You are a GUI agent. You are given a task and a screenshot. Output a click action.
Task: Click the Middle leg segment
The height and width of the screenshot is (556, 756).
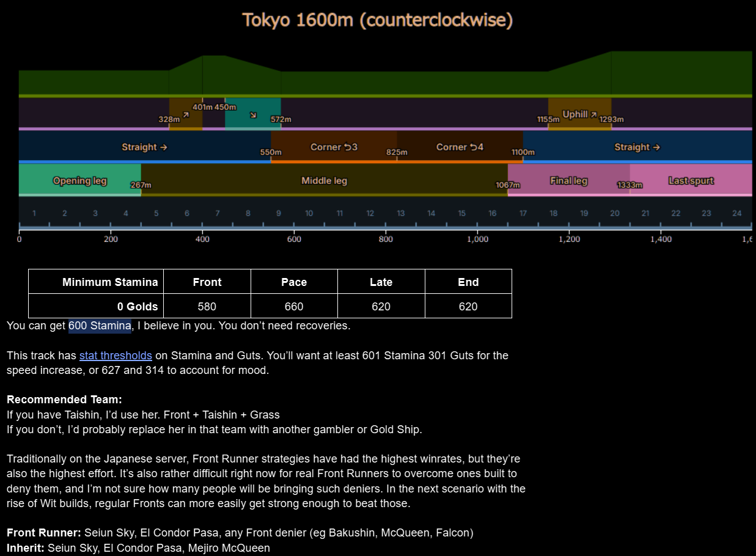pyautogui.click(x=324, y=180)
